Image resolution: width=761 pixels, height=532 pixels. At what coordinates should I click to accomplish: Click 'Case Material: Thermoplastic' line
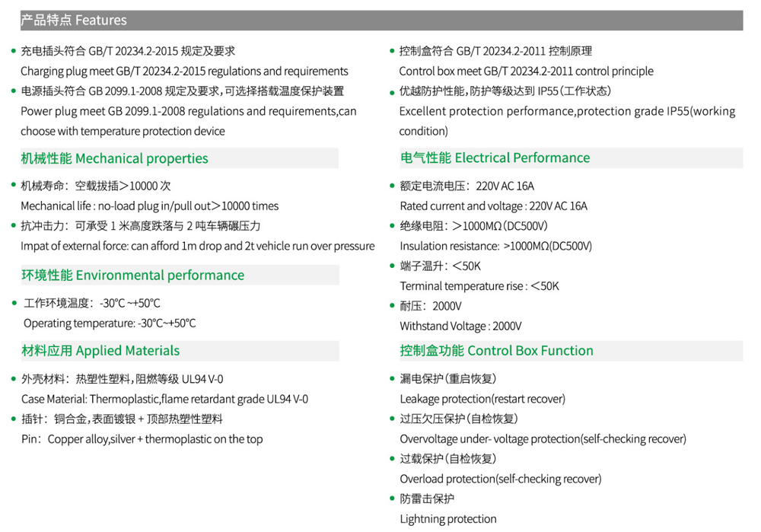(x=164, y=399)
